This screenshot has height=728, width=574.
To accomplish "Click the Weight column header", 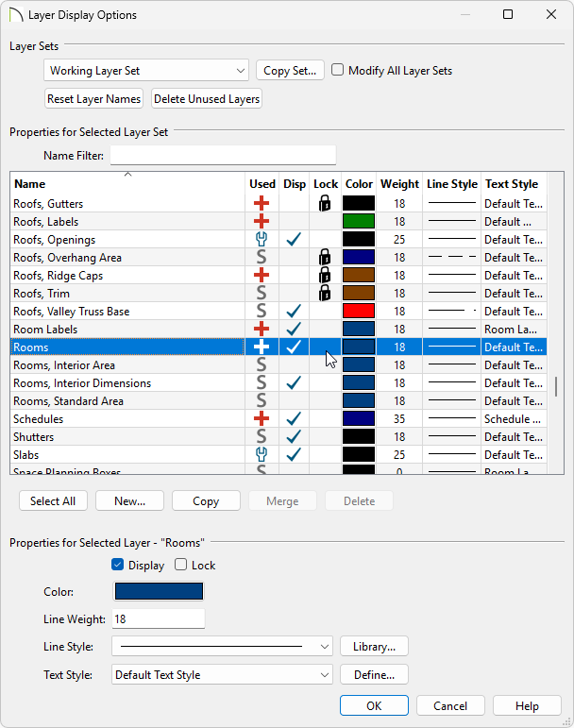I will [399, 184].
